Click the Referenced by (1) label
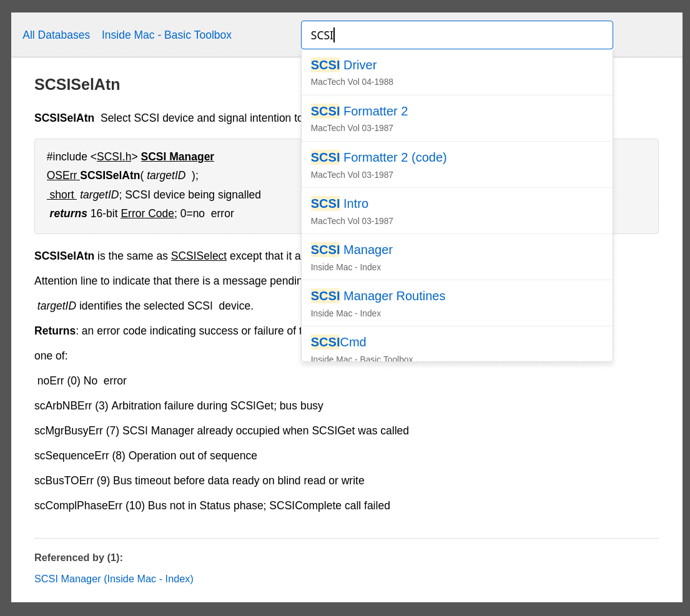The height and width of the screenshot is (616, 690). tap(79, 557)
